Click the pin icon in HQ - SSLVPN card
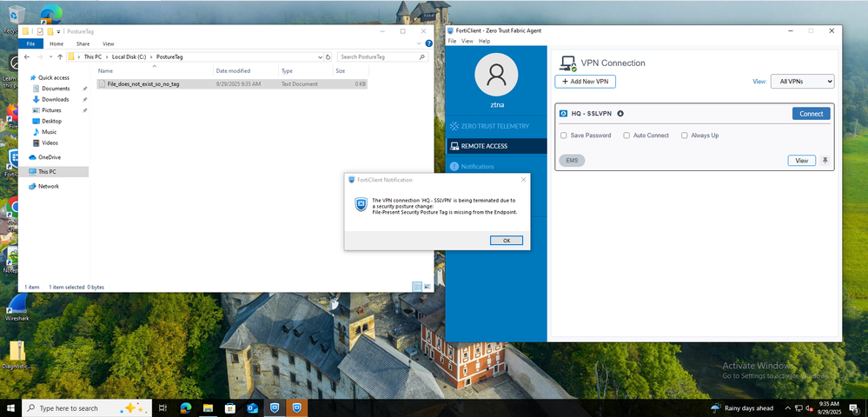The width and height of the screenshot is (868, 417). (825, 161)
